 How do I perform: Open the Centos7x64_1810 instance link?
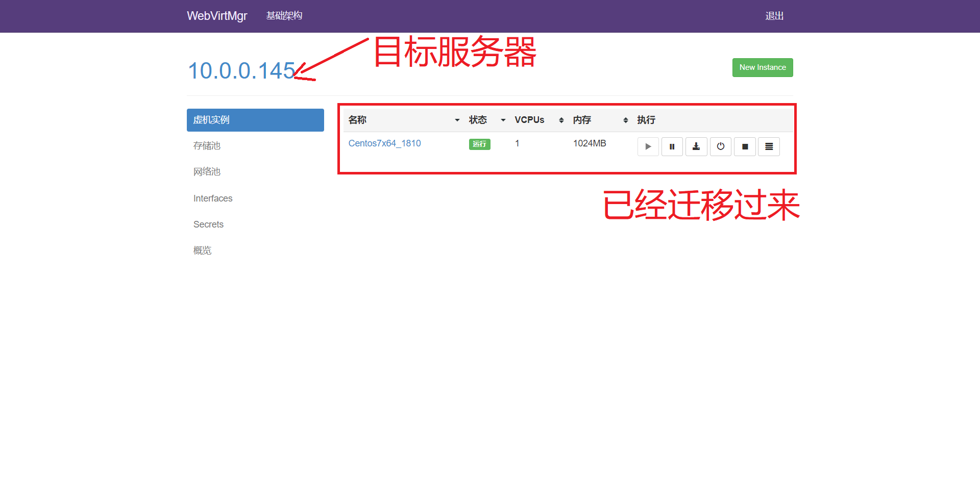point(384,143)
